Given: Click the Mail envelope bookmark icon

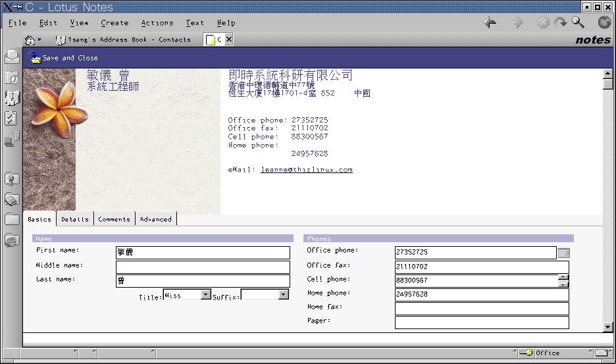Looking at the screenshot, I should (x=12, y=57).
